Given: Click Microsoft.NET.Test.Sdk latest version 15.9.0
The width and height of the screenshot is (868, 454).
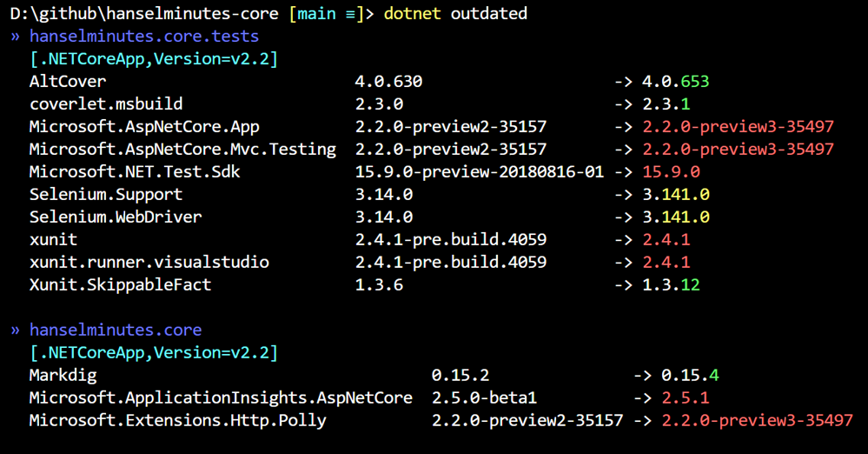Looking at the screenshot, I should [671, 172].
